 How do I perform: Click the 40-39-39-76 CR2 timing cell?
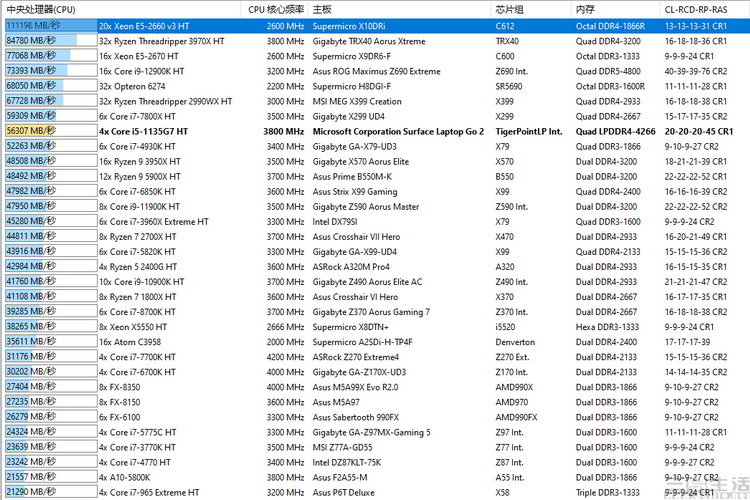[x=695, y=71]
